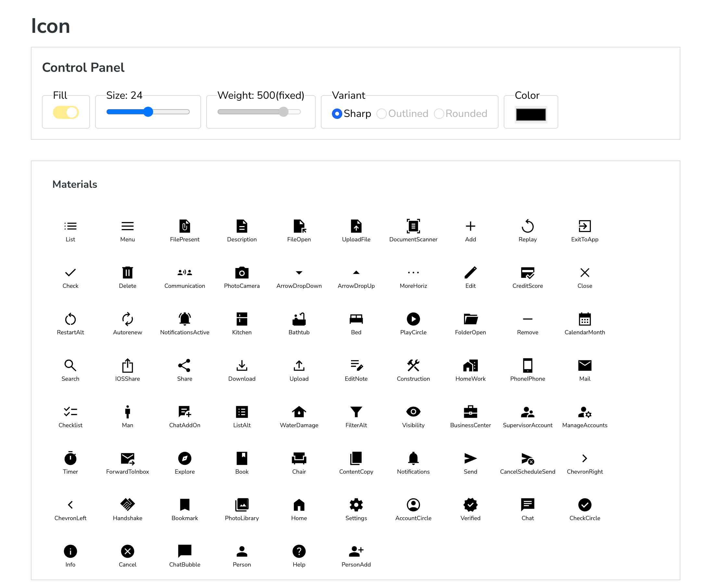The image size is (708, 588).
Task: Click the ArrowDropDown icon
Action: click(x=299, y=273)
